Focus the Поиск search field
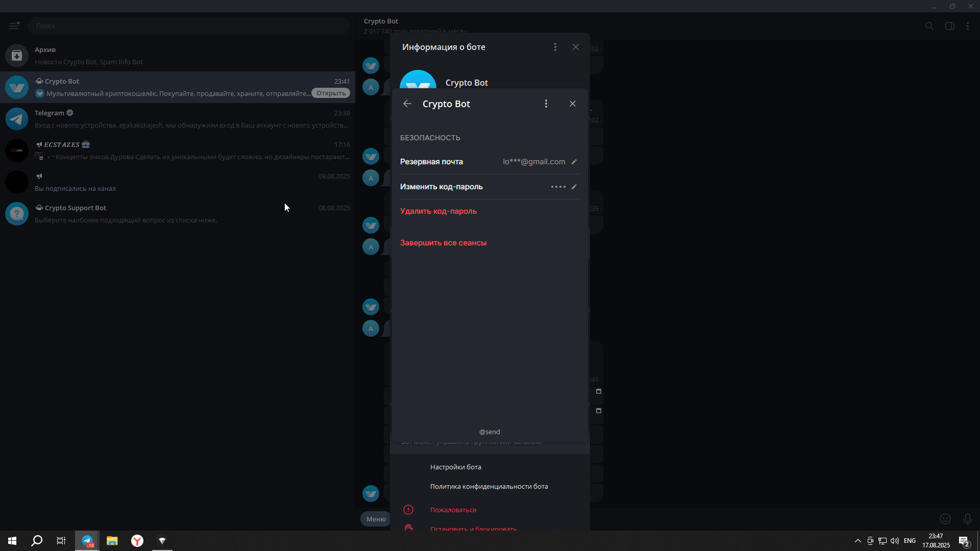 (x=188, y=26)
